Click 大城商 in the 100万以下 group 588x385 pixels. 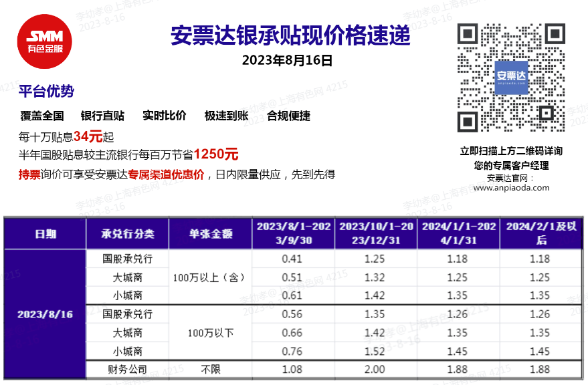pyautogui.click(x=128, y=333)
